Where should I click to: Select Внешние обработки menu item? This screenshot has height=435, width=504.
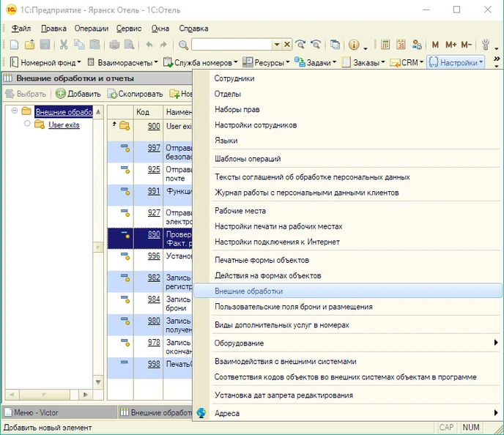248,291
